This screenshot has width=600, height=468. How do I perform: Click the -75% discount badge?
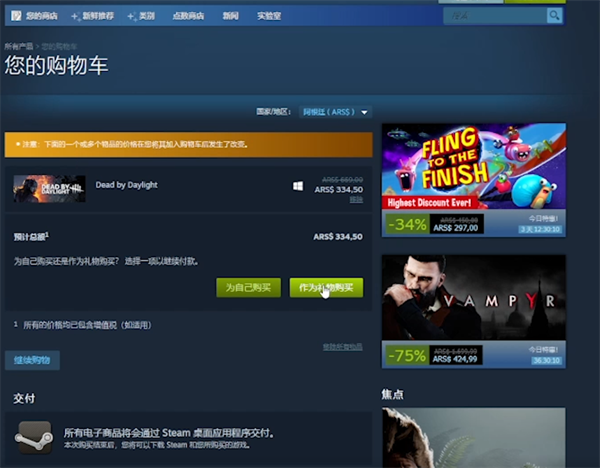pos(407,355)
